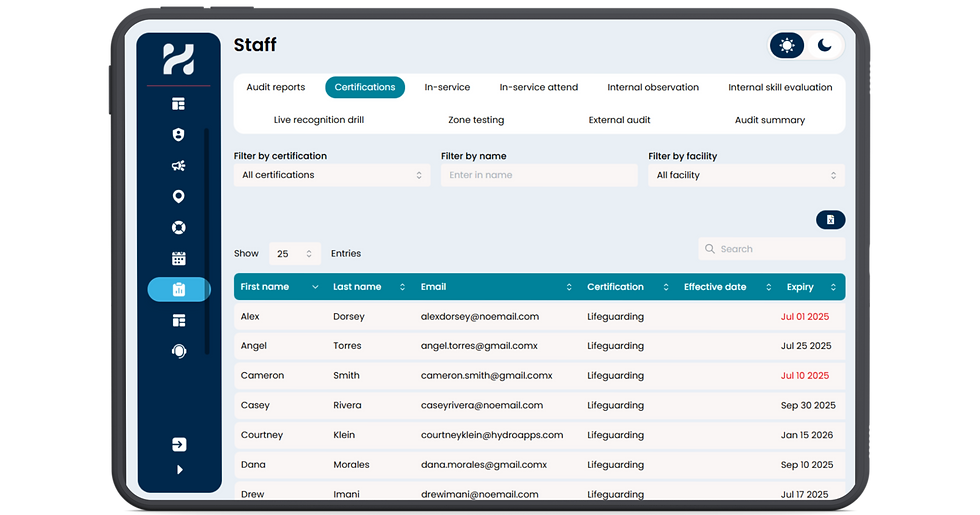The width and height of the screenshot is (980, 515).
Task: Select the highlighted clipboard reports icon
Action: tap(179, 289)
